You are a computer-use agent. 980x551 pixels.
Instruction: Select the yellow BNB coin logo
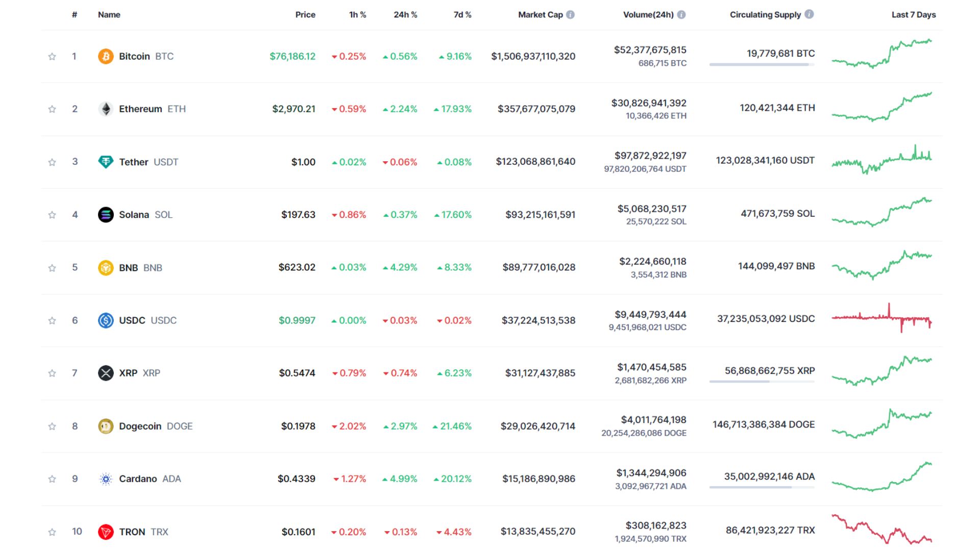[106, 267]
